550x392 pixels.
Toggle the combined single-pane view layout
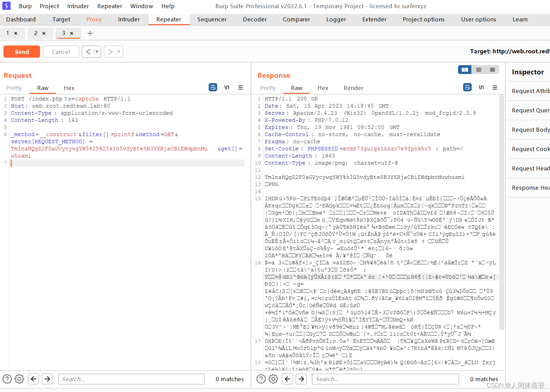(x=492, y=70)
